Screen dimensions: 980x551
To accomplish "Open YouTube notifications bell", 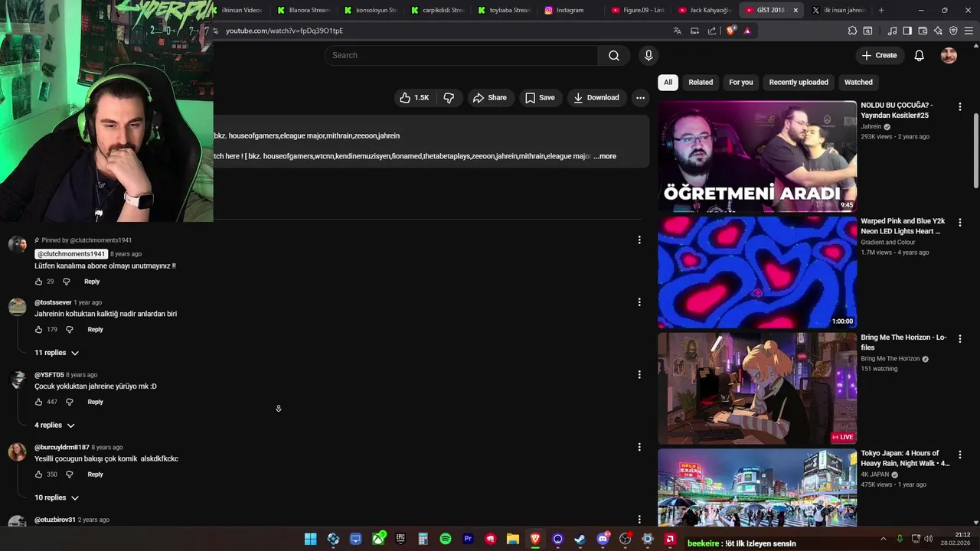I will point(920,55).
